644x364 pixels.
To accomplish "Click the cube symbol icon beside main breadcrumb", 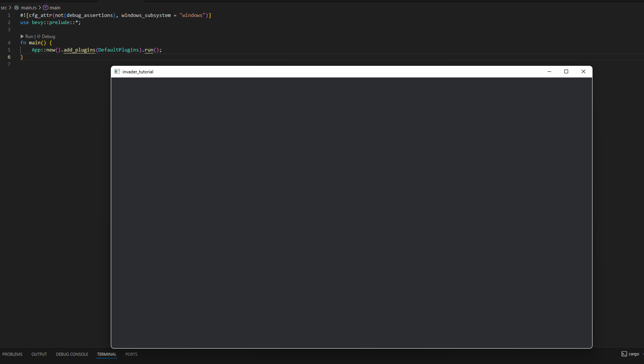I will 45,8.
